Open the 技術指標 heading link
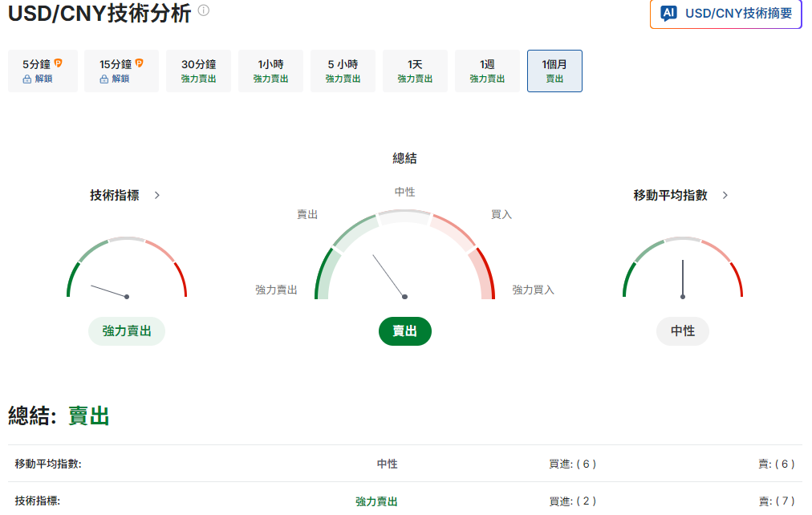This screenshot has height=515, width=812. [115, 195]
